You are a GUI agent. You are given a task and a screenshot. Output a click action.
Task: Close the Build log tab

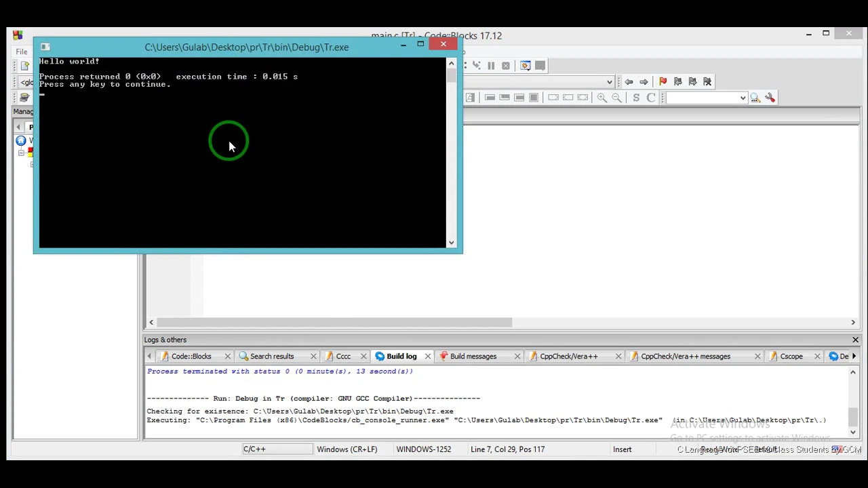click(x=428, y=357)
